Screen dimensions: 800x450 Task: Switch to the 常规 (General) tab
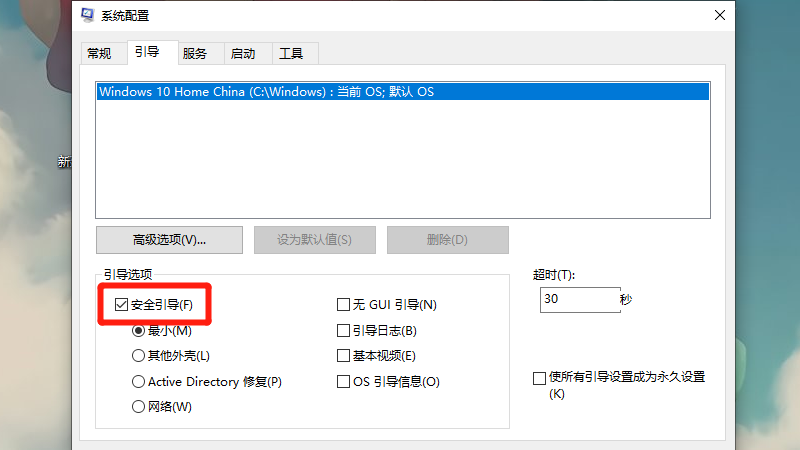pyautogui.click(x=99, y=54)
